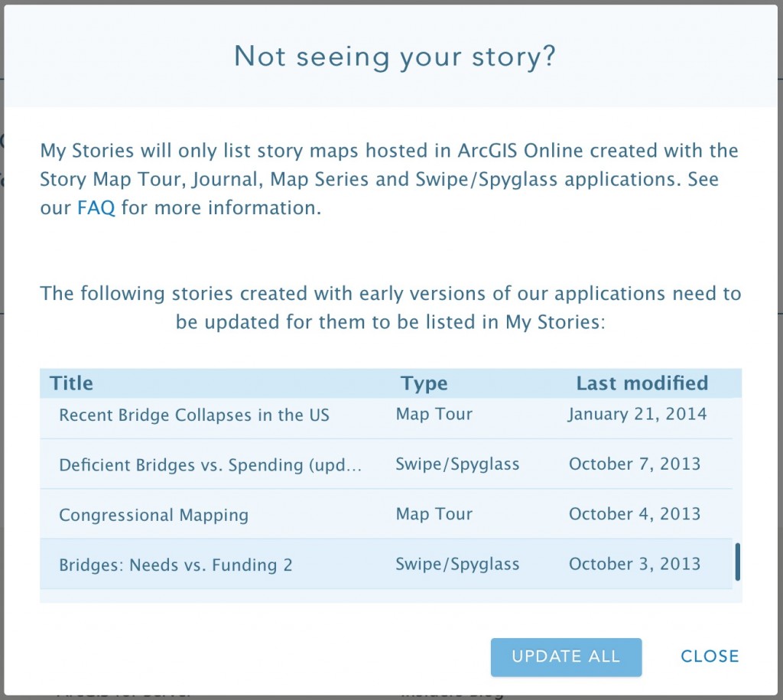783x700 pixels.
Task: Click the UPDATE ALL button
Action: click(566, 656)
